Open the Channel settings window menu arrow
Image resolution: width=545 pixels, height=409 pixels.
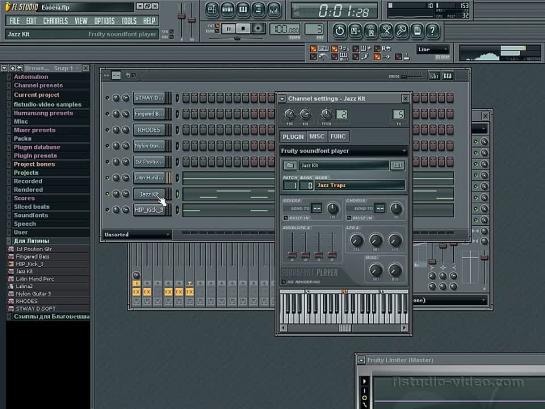click(282, 99)
